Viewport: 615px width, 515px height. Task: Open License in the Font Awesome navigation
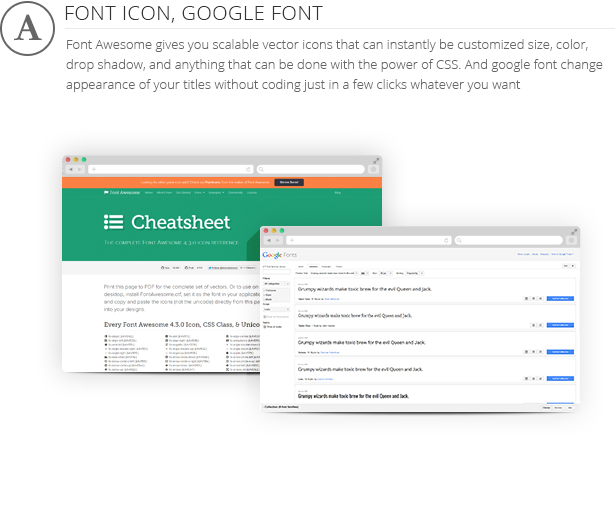coord(252,193)
